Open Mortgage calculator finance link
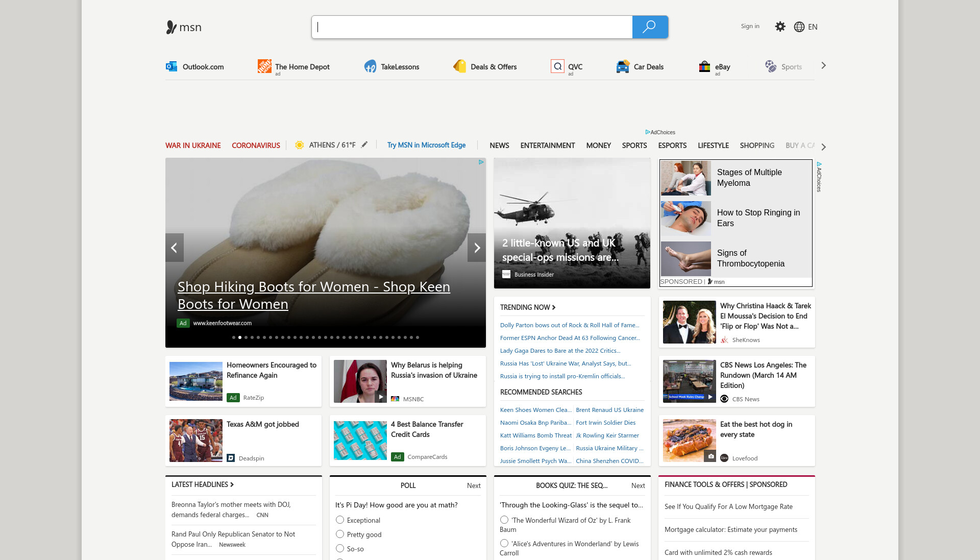980x560 pixels. 731,529
